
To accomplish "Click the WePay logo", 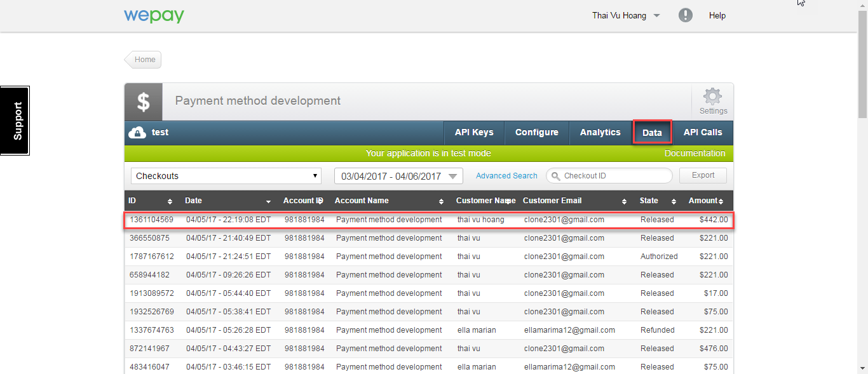I will click(x=154, y=15).
